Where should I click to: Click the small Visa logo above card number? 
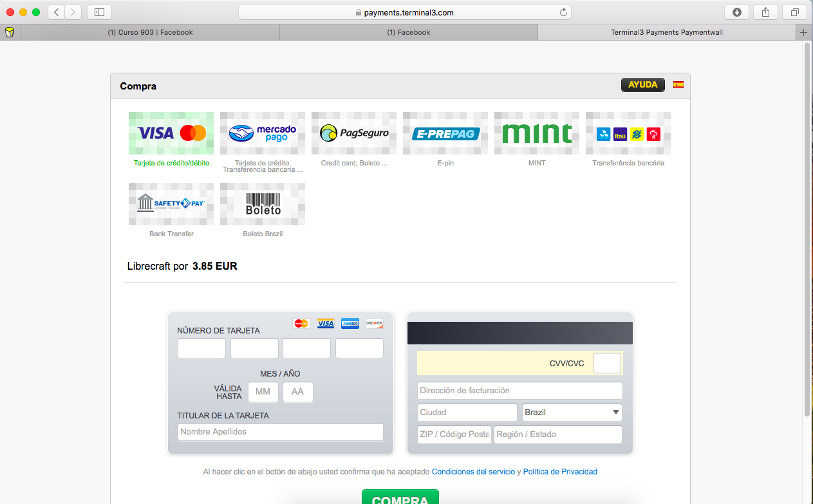[326, 323]
